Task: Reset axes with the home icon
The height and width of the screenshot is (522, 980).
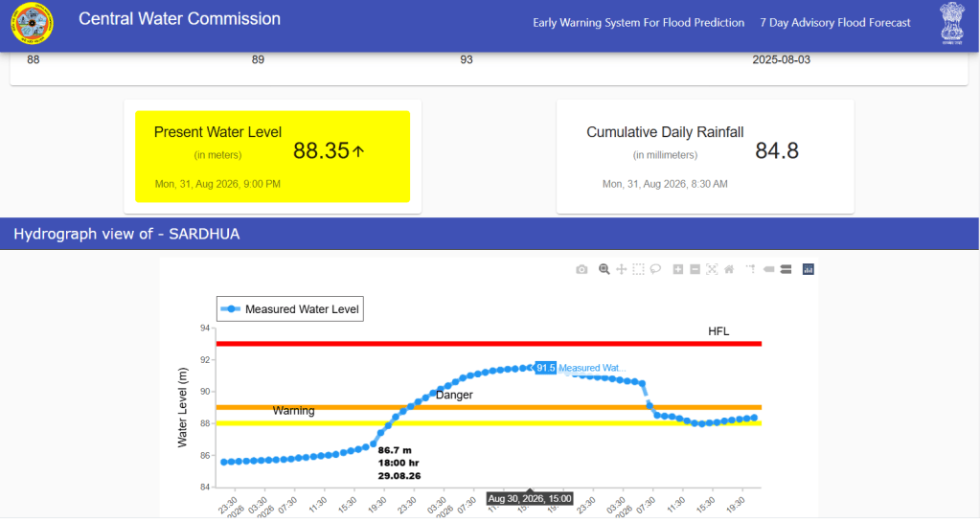Action: pos(729,269)
